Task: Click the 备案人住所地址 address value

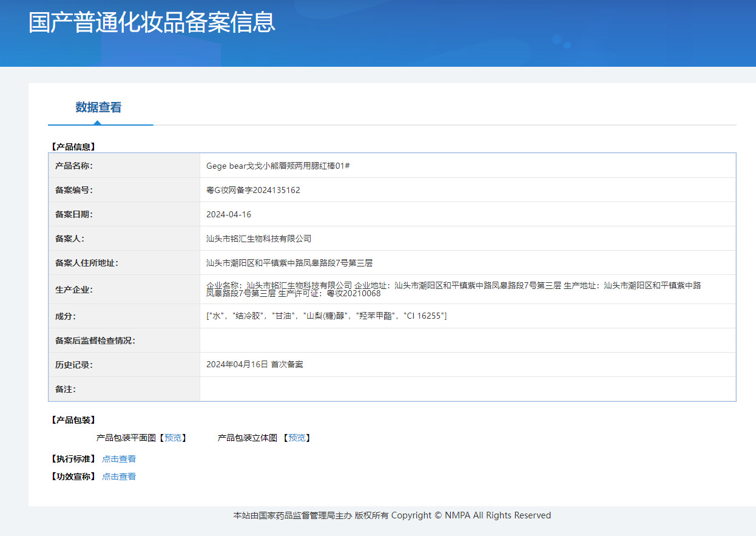Action: click(x=289, y=263)
